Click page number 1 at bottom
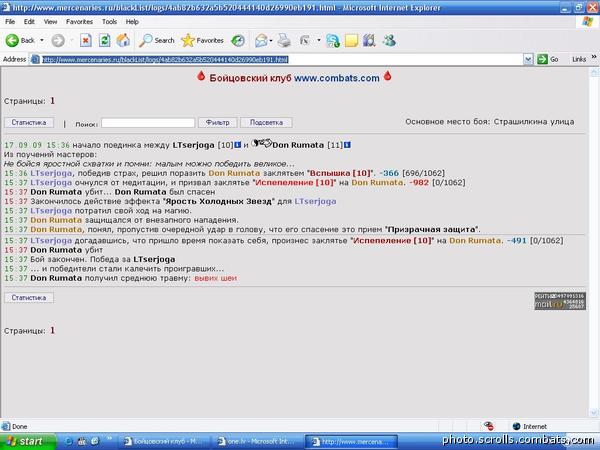The image size is (600, 450). (x=52, y=330)
